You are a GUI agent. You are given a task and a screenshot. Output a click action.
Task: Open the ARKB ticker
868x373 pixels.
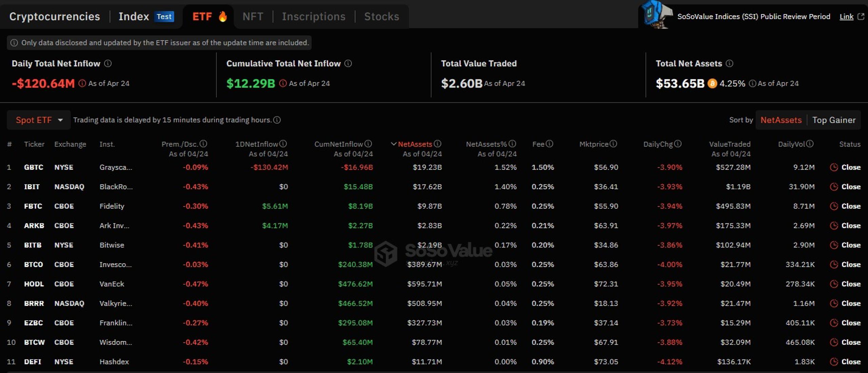tap(34, 225)
